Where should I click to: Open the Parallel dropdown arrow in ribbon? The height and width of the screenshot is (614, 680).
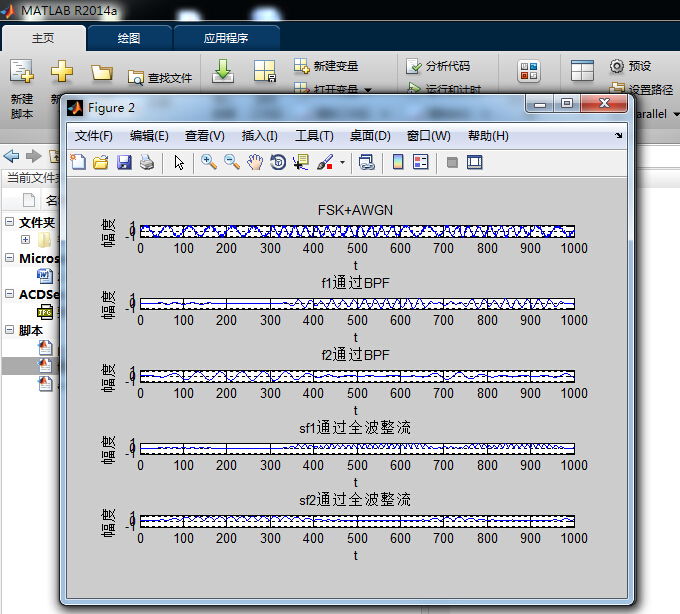(676, 114)
